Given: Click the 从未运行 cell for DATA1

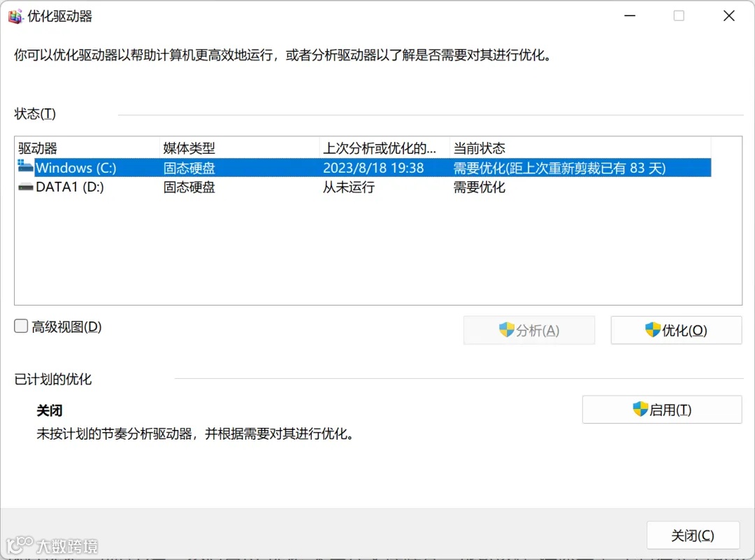Looking at the screenshot, I should [349, 187].
